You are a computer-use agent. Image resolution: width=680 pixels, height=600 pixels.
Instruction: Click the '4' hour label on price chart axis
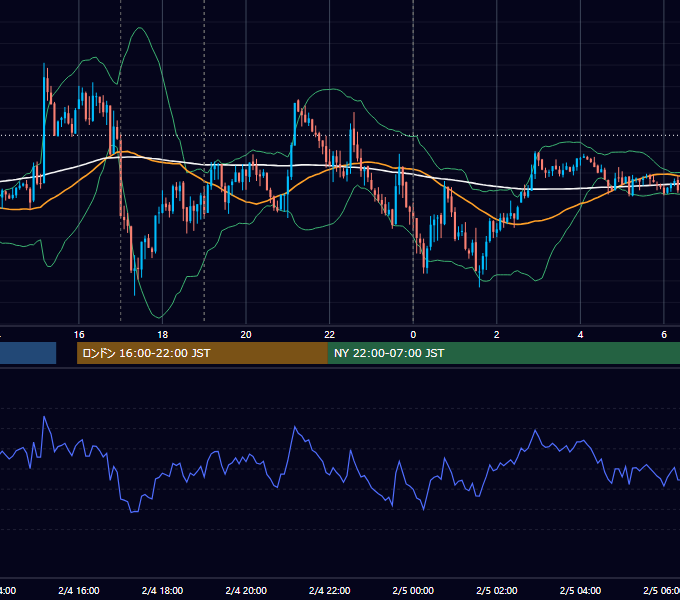(x=580, y=335)
